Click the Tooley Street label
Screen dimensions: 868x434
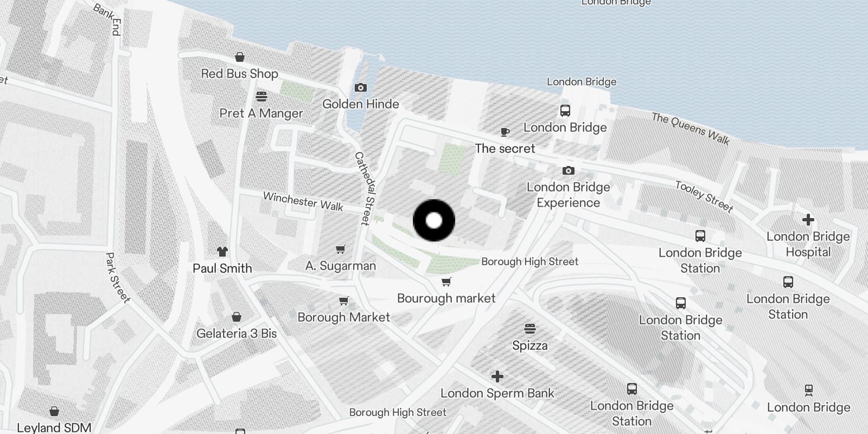click(704, 196)
